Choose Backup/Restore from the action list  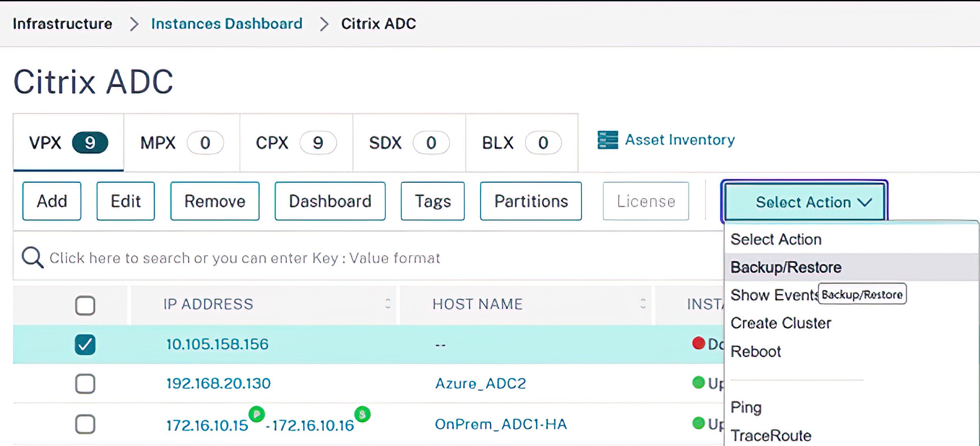coord(785,267)
